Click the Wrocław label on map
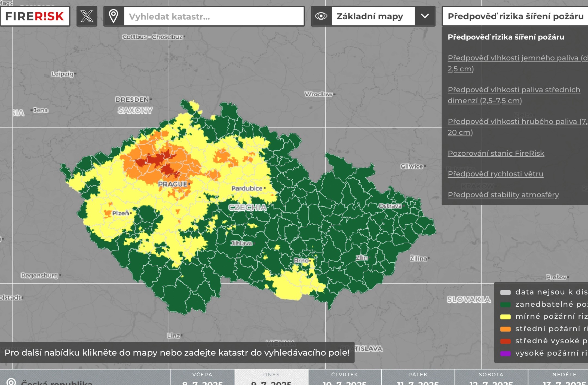The width and height of the screenshot is (588, 385). [318, 94]
